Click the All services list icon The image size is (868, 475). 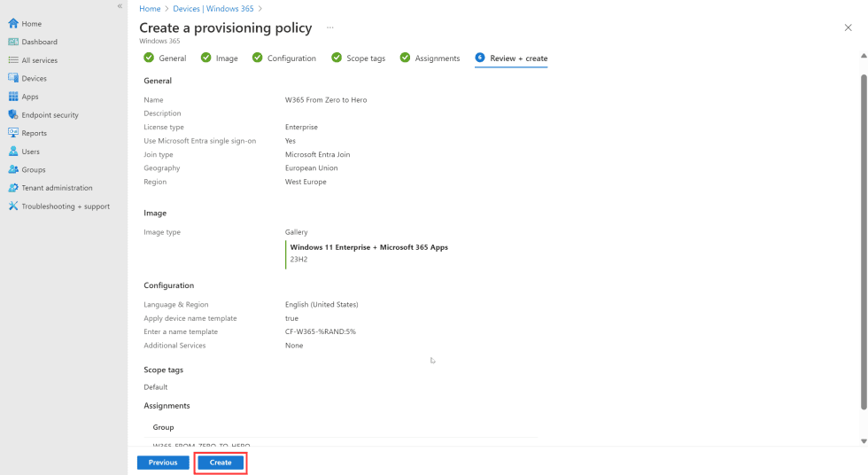pos(13,59)
